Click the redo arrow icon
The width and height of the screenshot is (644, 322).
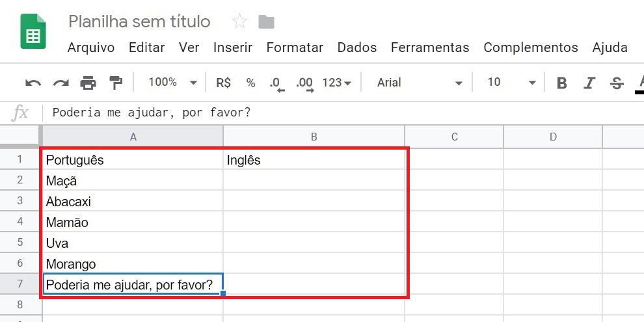pos(60,83)
